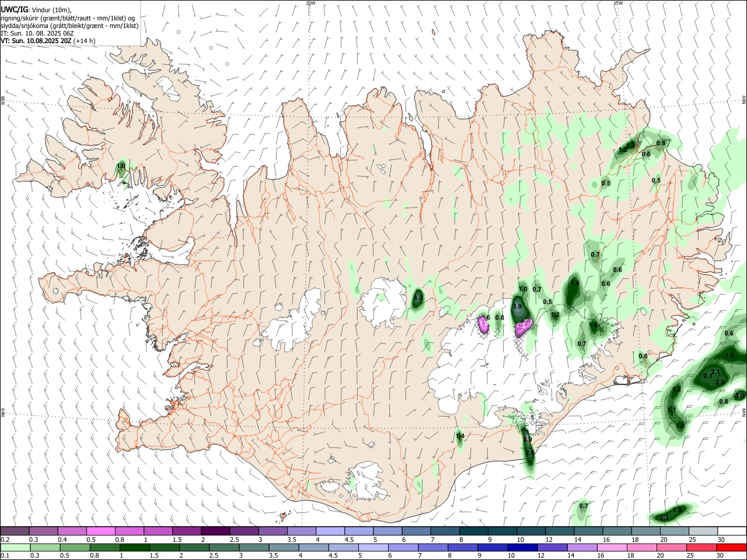Click the '20W' longitude label

(x=310, y=3)
